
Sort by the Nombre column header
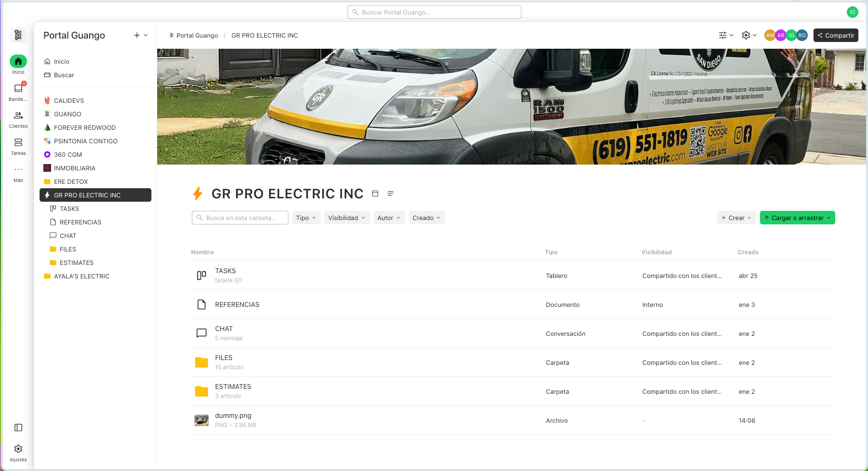pos(203,252)
